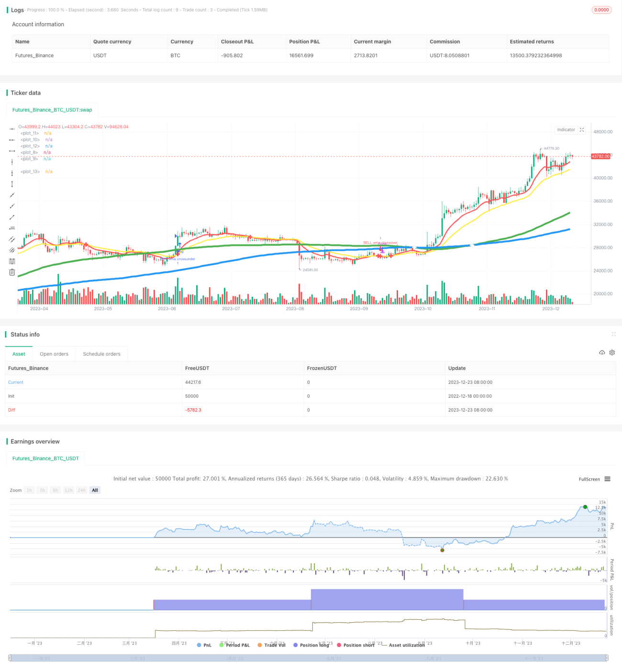
Task: Click the expand icon beside Indicator
Action: pos(582,130)
